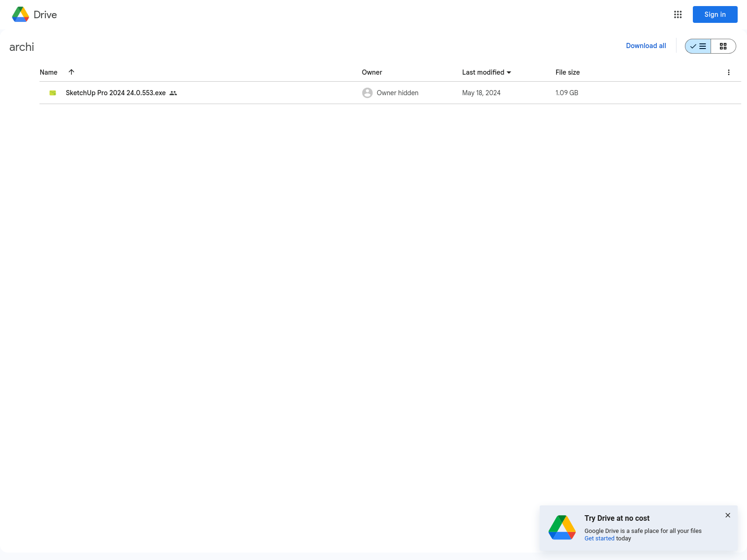Click the Owner column header
The width and height of the screenshot is (747, 560).
pyautogui.click(x=372, y=72)
